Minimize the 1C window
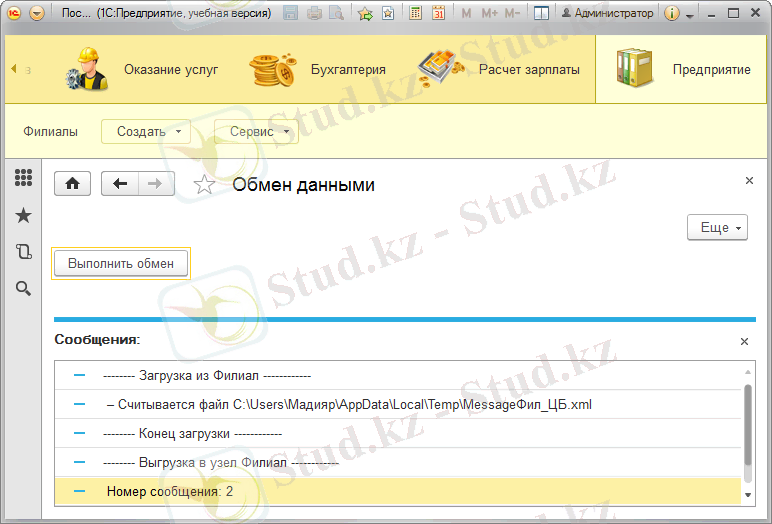The height and width of the screenshot is (524, 772). coord(711,14)
